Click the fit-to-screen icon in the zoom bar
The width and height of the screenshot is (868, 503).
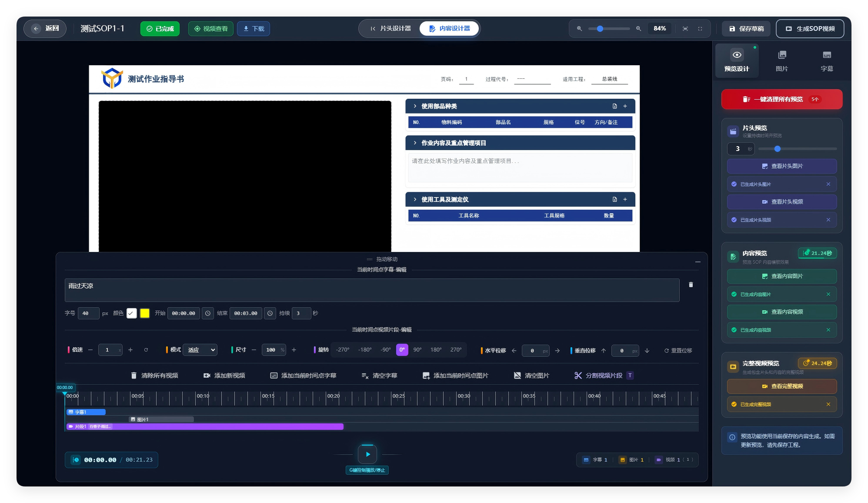click(x=685, y=29)
